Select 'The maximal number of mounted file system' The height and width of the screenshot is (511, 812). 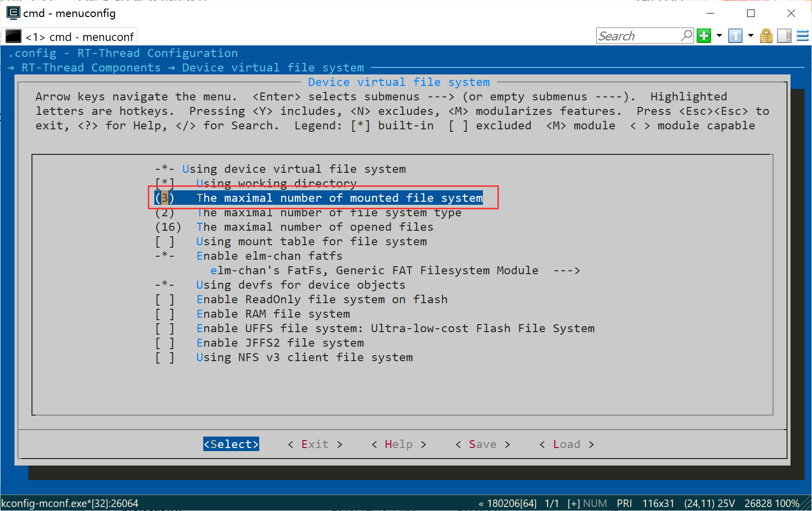pos(319,198)
